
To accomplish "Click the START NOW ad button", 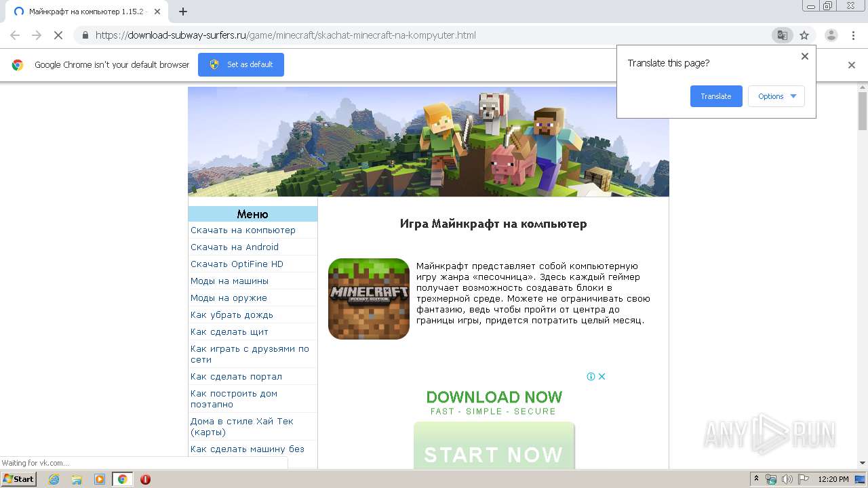I will (x=494, y=445).
